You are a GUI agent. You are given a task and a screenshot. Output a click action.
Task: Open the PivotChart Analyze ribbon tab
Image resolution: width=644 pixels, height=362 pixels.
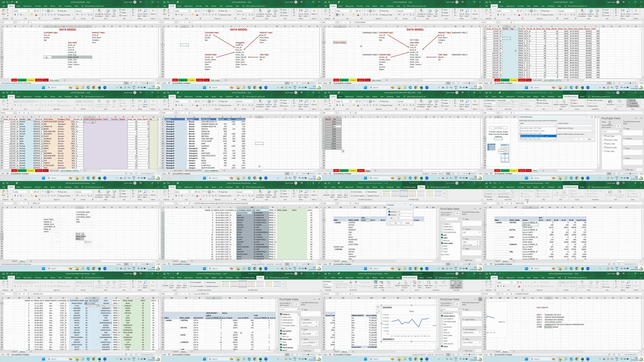click(x=410, y=278)
